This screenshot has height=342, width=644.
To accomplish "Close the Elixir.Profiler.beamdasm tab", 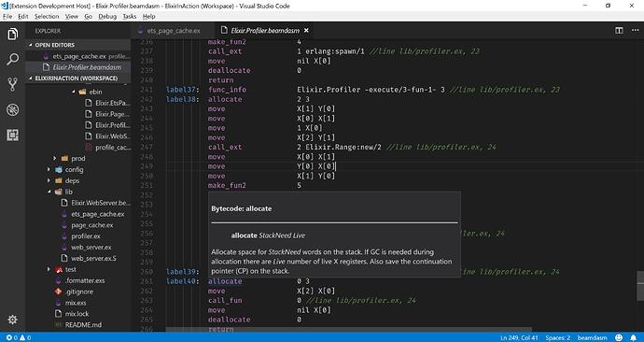I will click(306, 31).
